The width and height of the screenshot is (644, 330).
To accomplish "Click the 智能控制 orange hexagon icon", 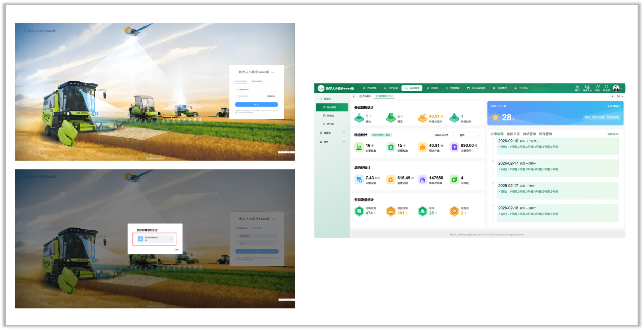I will (x=391, y=211).
